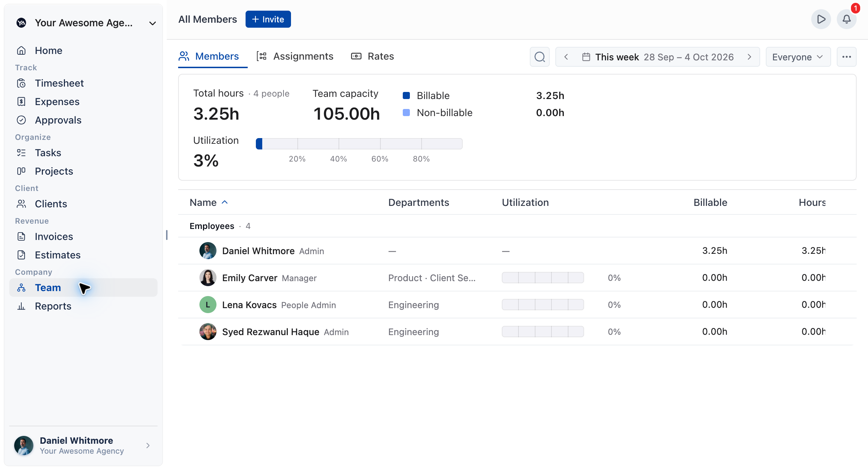Open the Everyone filter dropdown
The height and width of the screenshot is (470, 868).
(798, 57)
